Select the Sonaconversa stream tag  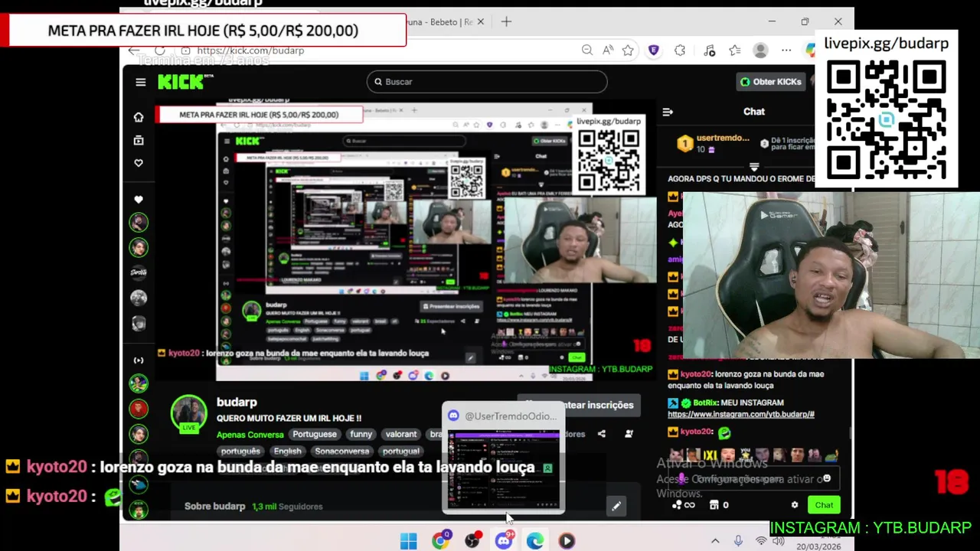click(342, 452)
